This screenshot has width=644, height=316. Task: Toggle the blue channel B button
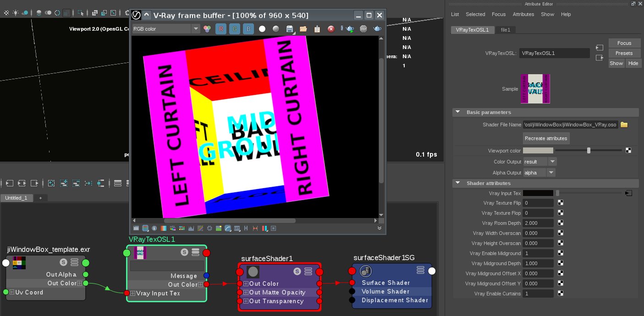click(248, 29)
